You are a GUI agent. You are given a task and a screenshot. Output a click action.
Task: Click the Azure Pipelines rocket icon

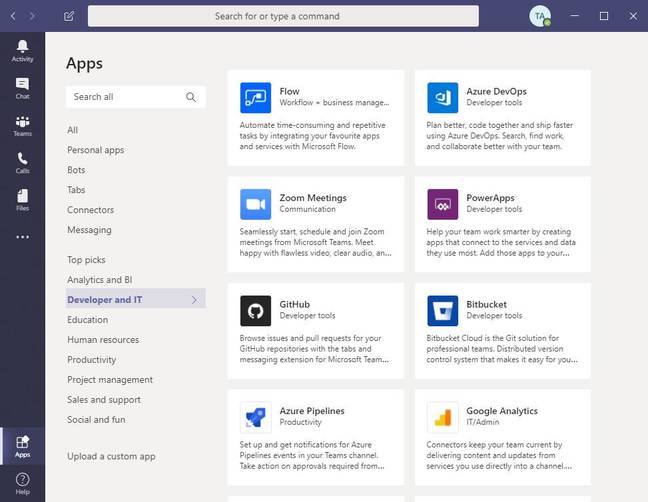255,417
